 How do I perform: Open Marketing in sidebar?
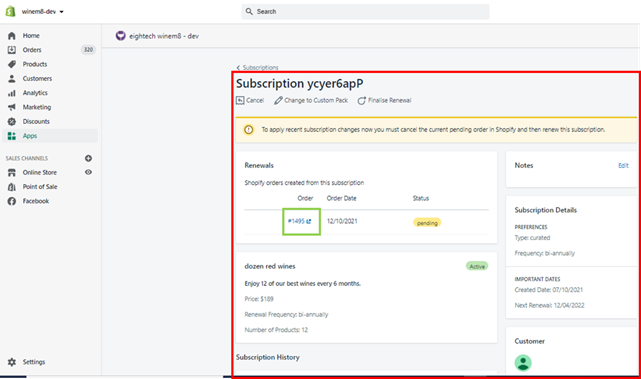(37, 107)
